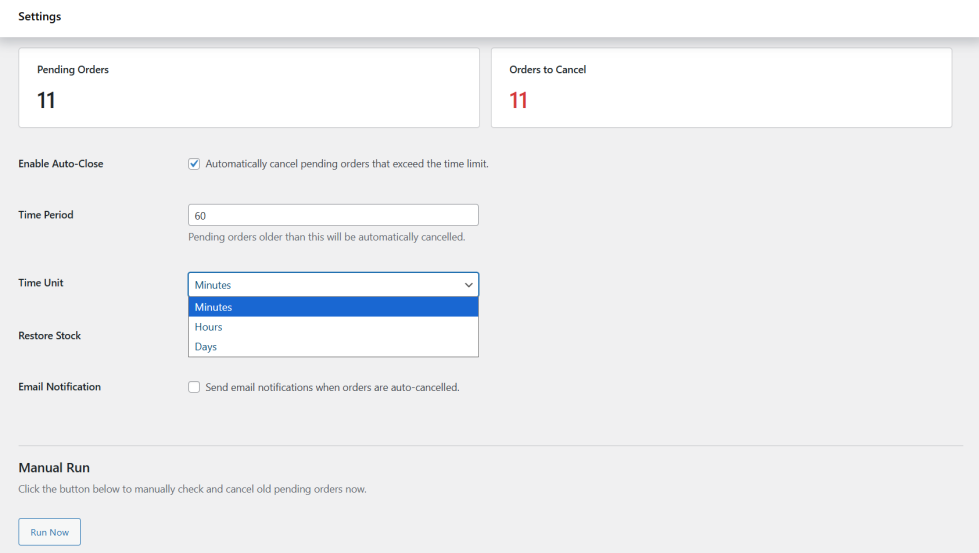Click the Send email notifications label text
This screenshot has height=553, width=979.
(332, 387)
